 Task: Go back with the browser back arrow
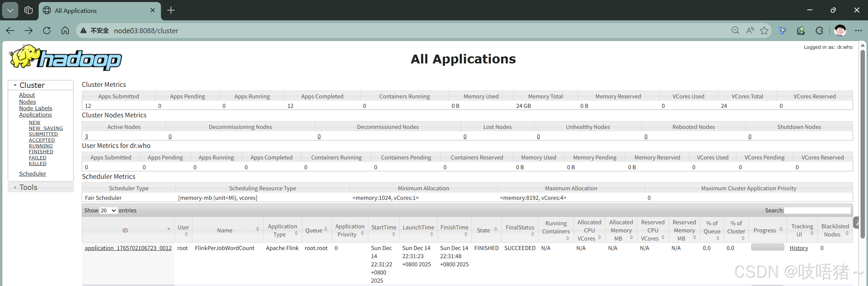pos(10,31)
